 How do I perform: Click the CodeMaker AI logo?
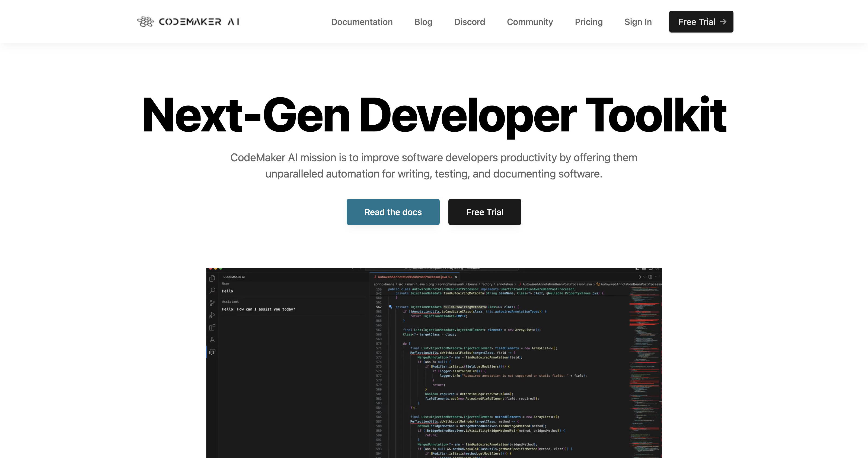point(188,22)
